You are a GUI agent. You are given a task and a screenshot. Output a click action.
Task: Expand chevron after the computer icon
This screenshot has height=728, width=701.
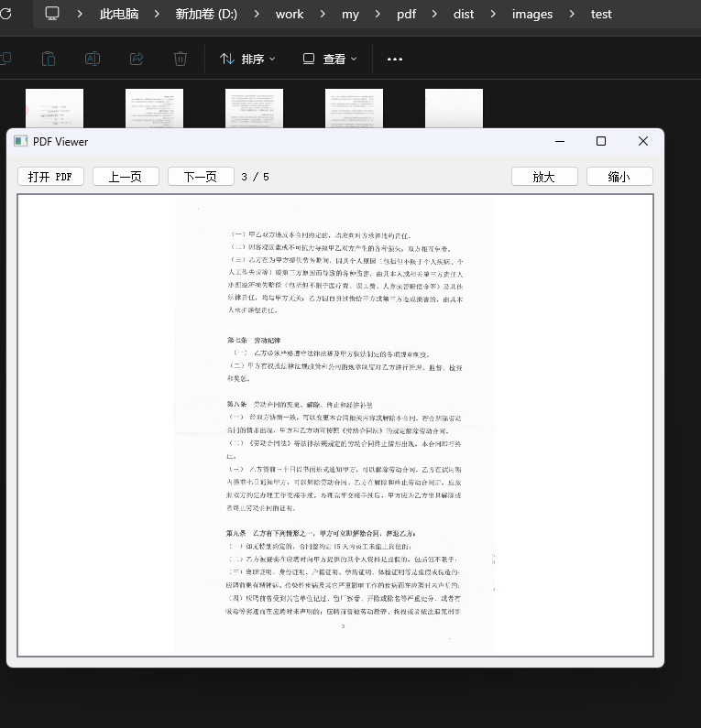[80, 14]
